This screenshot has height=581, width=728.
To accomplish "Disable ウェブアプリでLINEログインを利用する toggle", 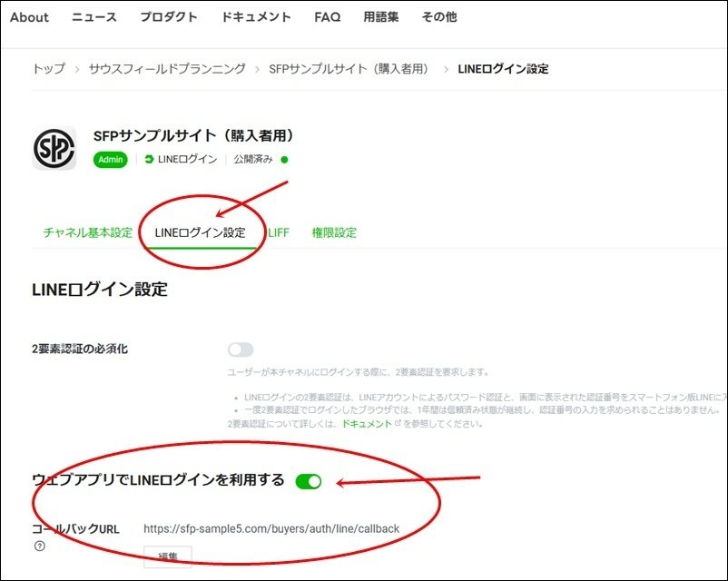I will 309,481.
